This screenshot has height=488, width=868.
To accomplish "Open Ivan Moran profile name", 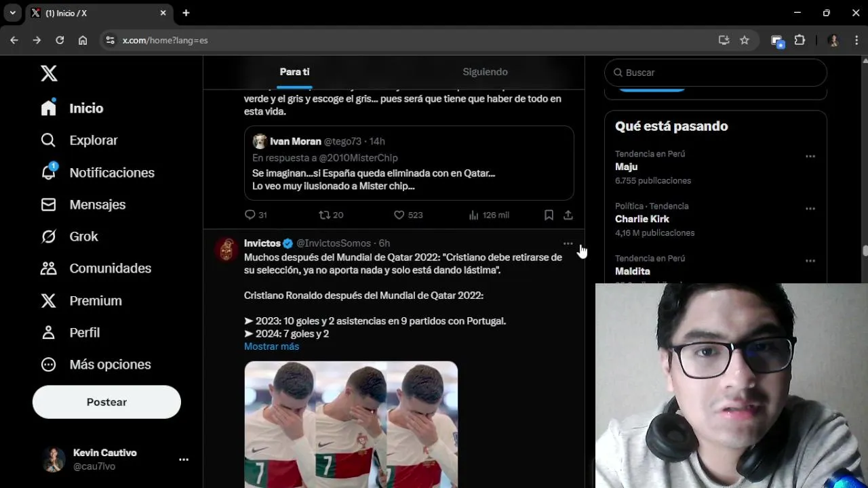I will [x=296, y=142].
